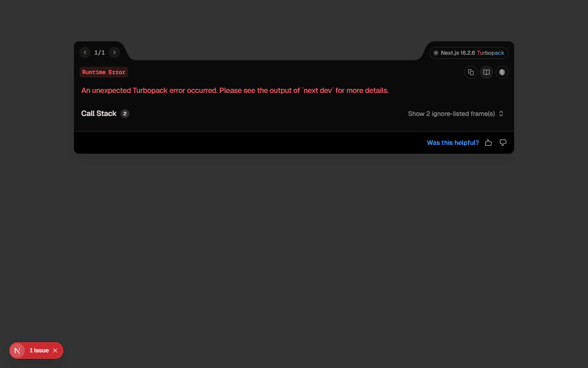The width and height of the screenshot is (588, 368).
Task: Copy the error info to clipboard
Action: click(471, 72)
